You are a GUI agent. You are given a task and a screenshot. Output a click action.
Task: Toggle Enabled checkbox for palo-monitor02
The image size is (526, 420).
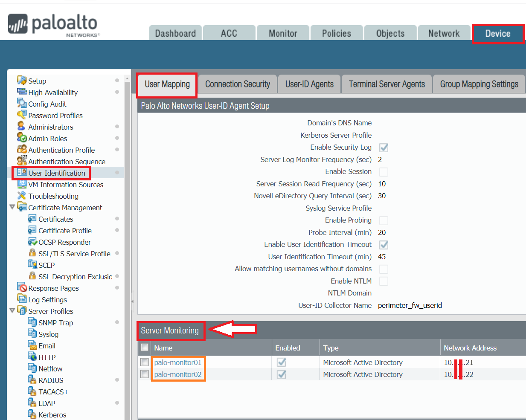click(282, 374)
